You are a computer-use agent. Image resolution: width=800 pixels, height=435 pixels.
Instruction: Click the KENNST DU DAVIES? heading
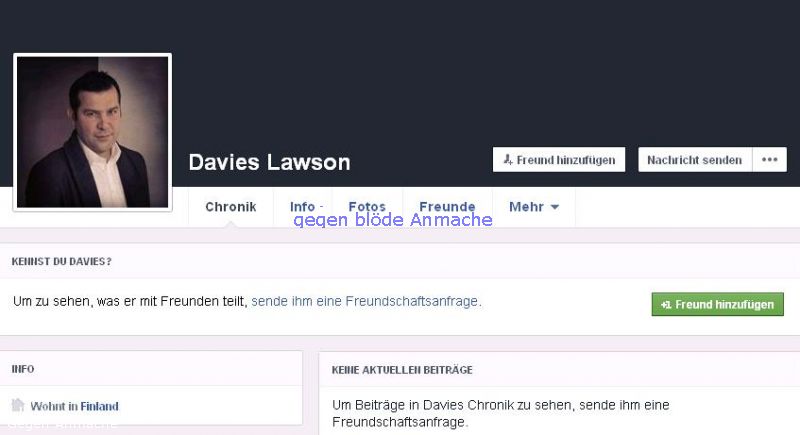point(61,262)
